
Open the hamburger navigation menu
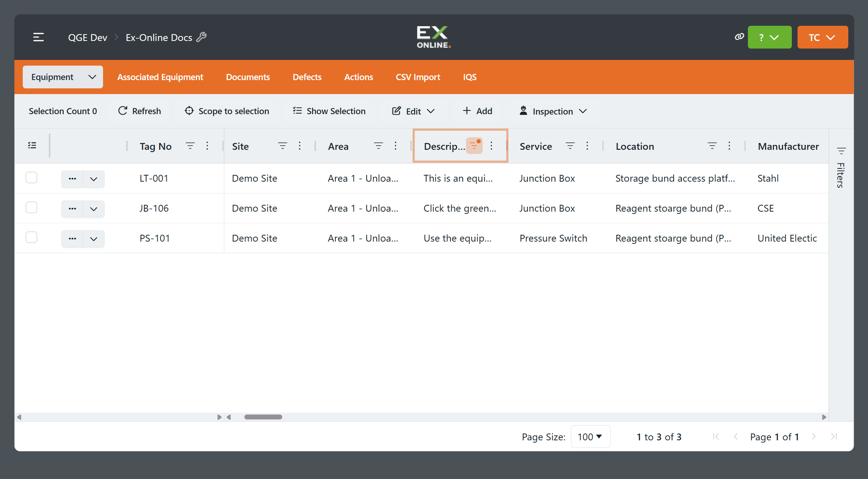38,37
